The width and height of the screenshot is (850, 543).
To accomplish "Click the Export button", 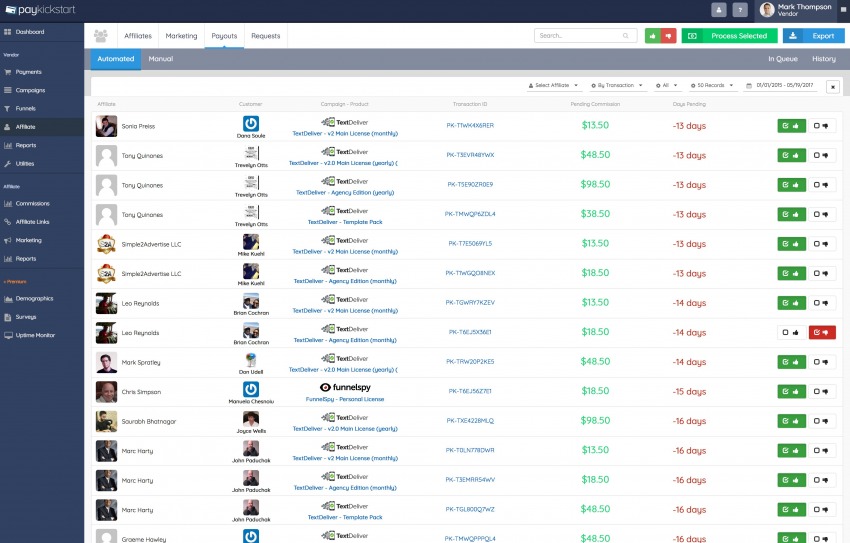I will click(x=813, y=36).
